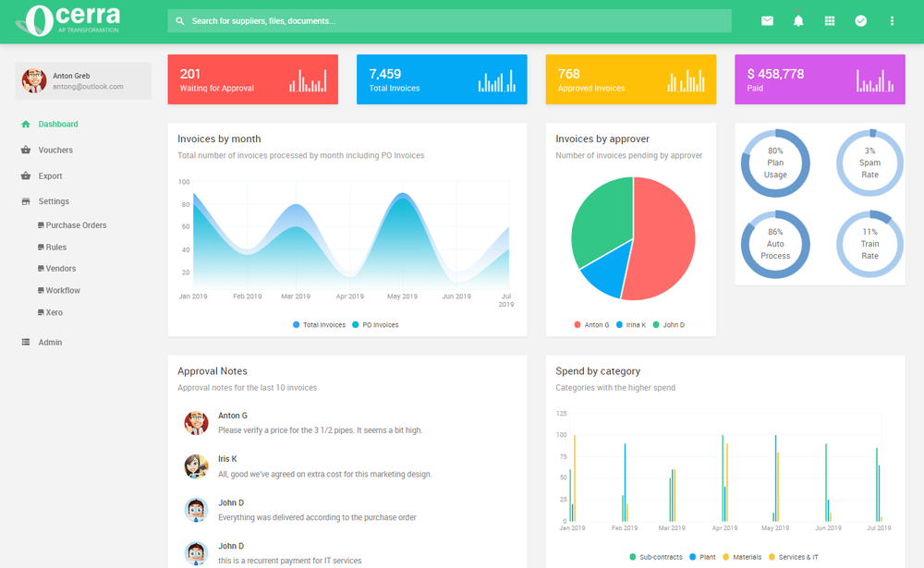The image size is (924, 568).
Task: Open Export in sidebar
Action: tap(50, 176)
